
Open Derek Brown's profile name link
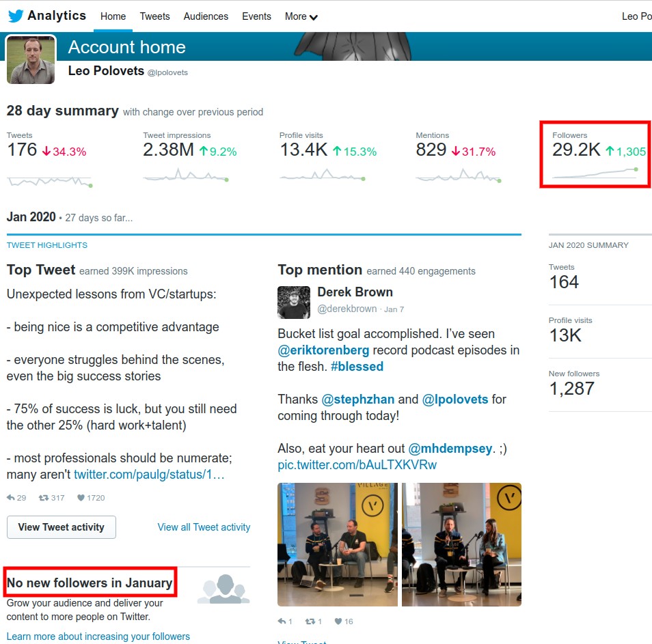click(x=355, y=292)
